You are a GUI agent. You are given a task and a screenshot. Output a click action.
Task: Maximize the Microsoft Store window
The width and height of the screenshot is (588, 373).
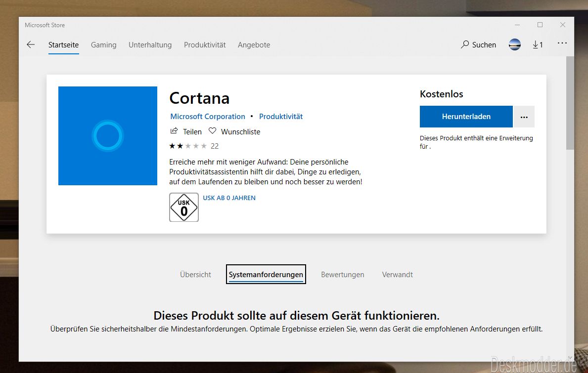coord(540,25)
